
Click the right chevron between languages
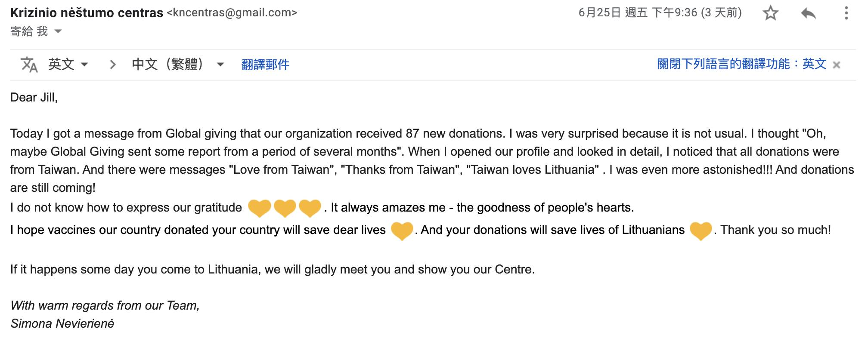(x=113, y=65)
